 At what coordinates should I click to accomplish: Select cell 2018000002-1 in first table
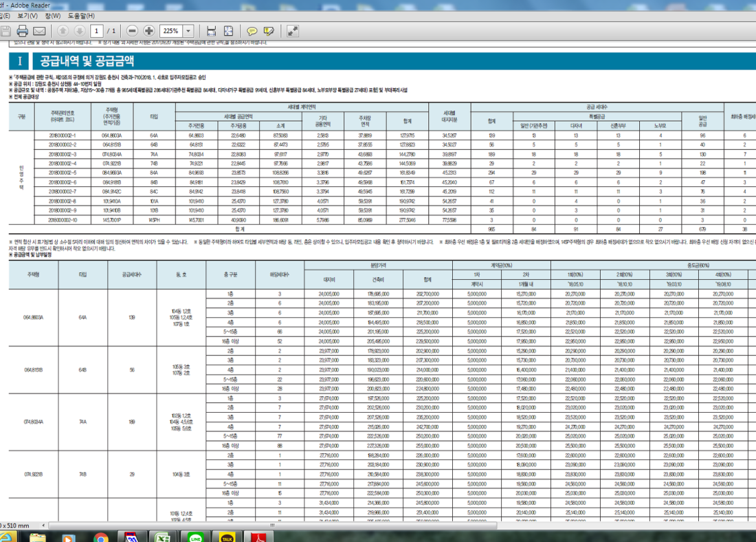(63, 135)
